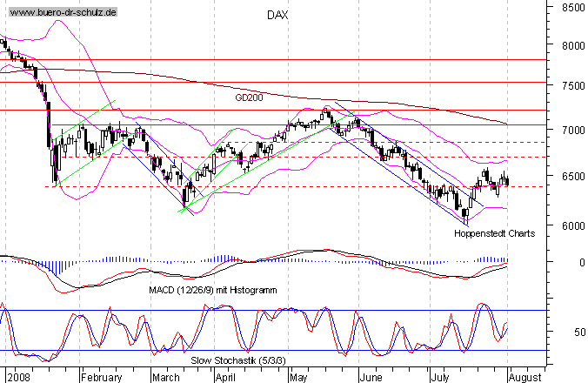The image size is (588, 383).
Task: Open the www.buero-dr-schulz.de link
Action: [63, 14]
